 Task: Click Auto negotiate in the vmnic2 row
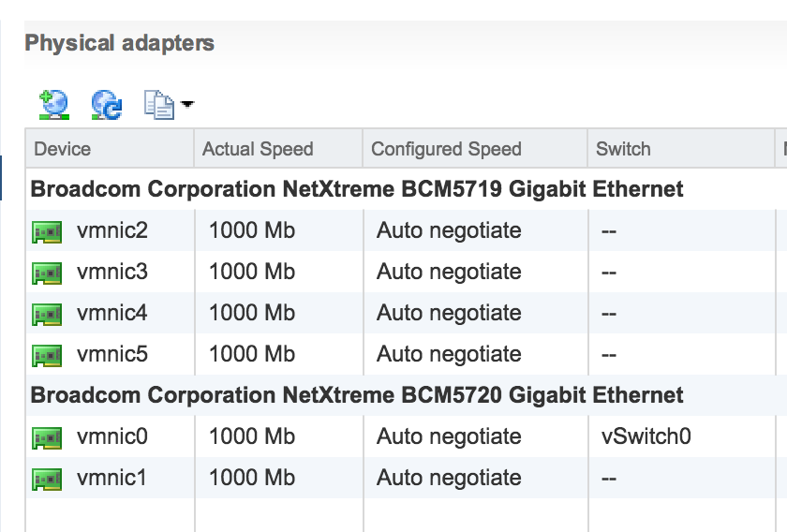(x=449, y=231)
